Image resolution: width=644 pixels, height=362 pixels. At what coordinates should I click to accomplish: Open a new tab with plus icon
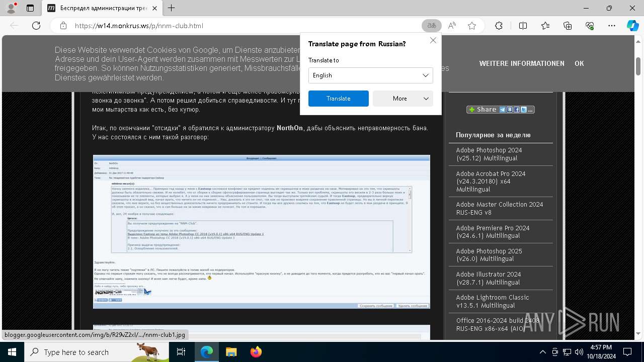tap(172, 8)
